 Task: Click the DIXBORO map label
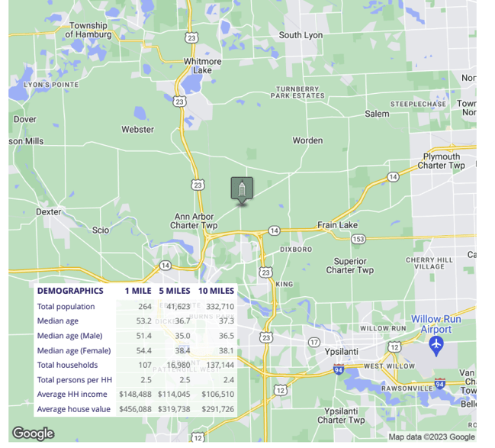pyautogui.click(x=296, y=250)
